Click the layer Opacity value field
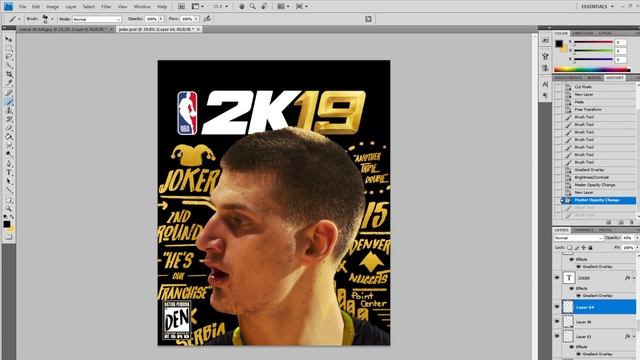 coord(627,238)
